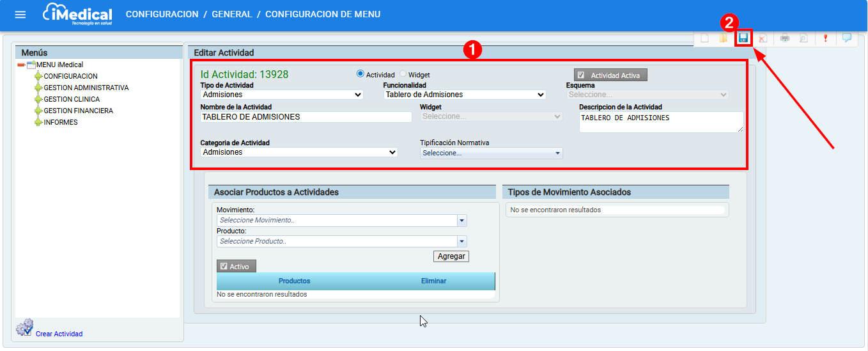Open the Funcionalidad dropdown
The height and width of the screenshot is (351, 868).
click(465, 95)
